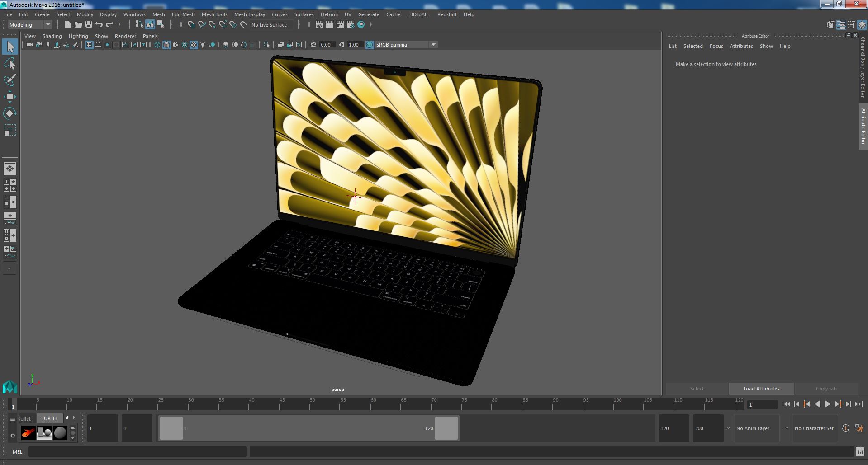Open the Mesh Tools menu
The width and height of the screenshot is (868, 465).
click(x=214, y=14)
